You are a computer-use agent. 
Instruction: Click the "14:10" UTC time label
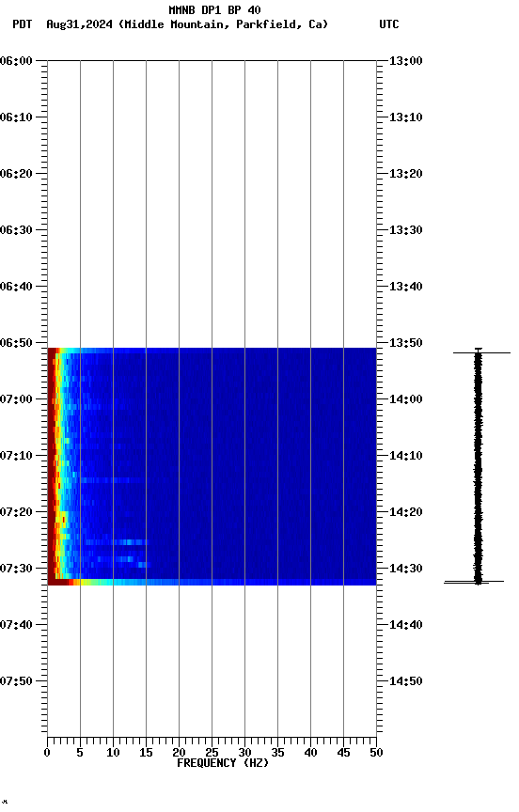pyautogui.click(x=406, y=456)
